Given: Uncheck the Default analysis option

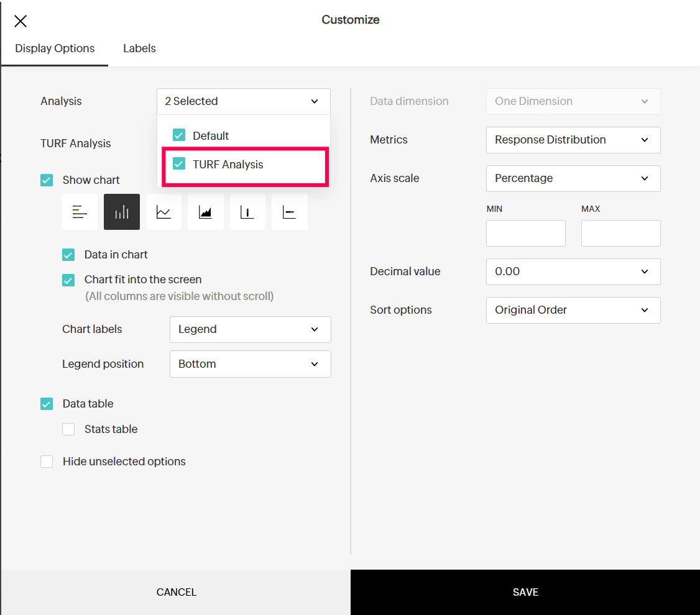Looking at the screenshot, I should pyautogui.click(x=179, y=135).
